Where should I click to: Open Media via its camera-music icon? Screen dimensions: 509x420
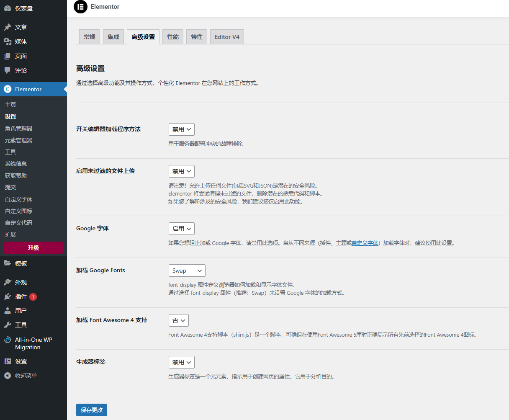[x=8, y=41]
